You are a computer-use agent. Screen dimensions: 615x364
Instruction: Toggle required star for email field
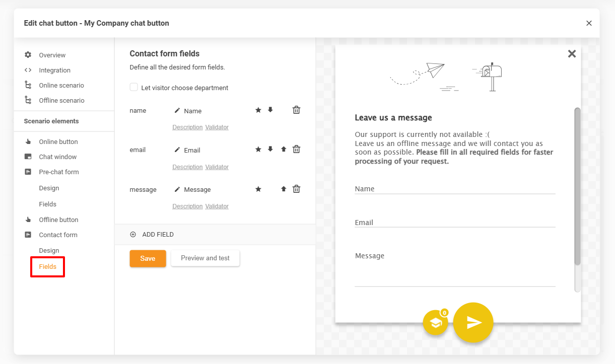coord(258,149)
